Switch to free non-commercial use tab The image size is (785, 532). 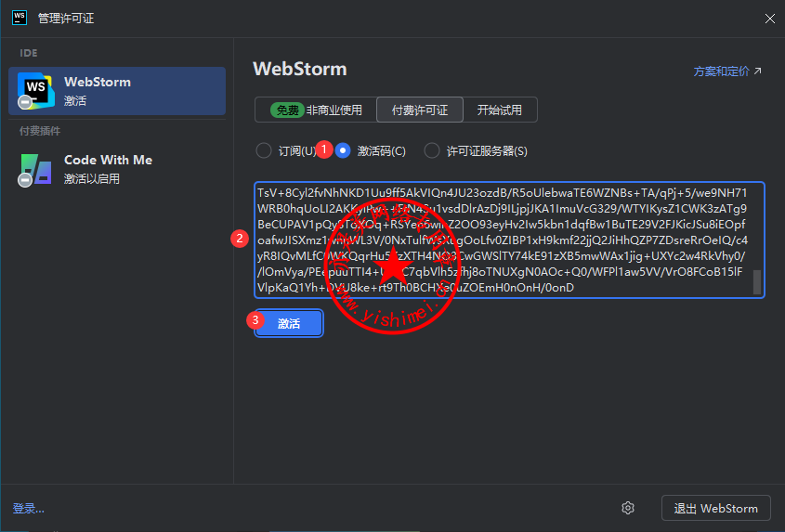coord(316,110)
